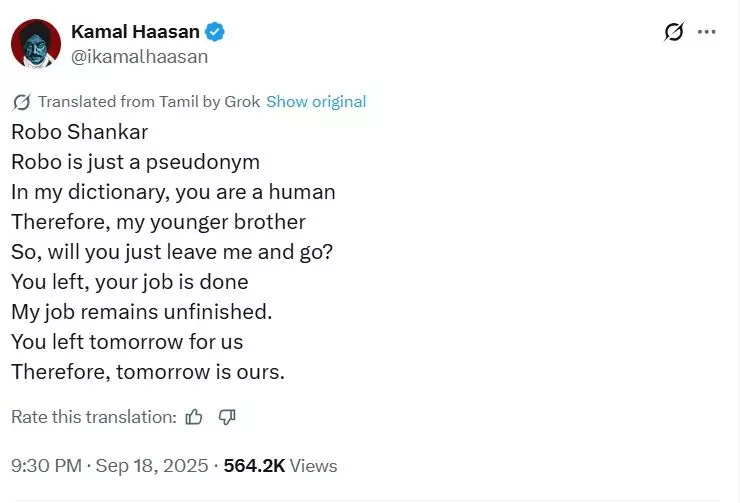Toggle Show original to view Tamil text

[316, 102]
